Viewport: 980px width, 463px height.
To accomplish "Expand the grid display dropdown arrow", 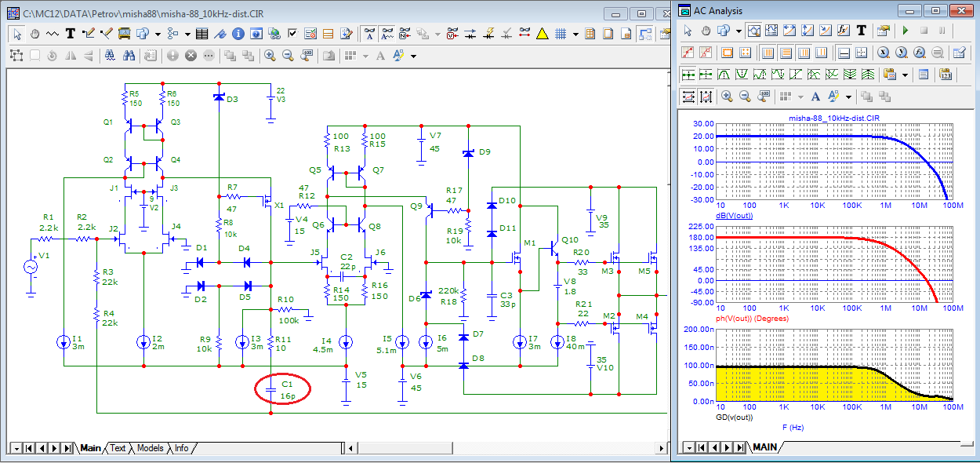I will (x=575, y=35).
